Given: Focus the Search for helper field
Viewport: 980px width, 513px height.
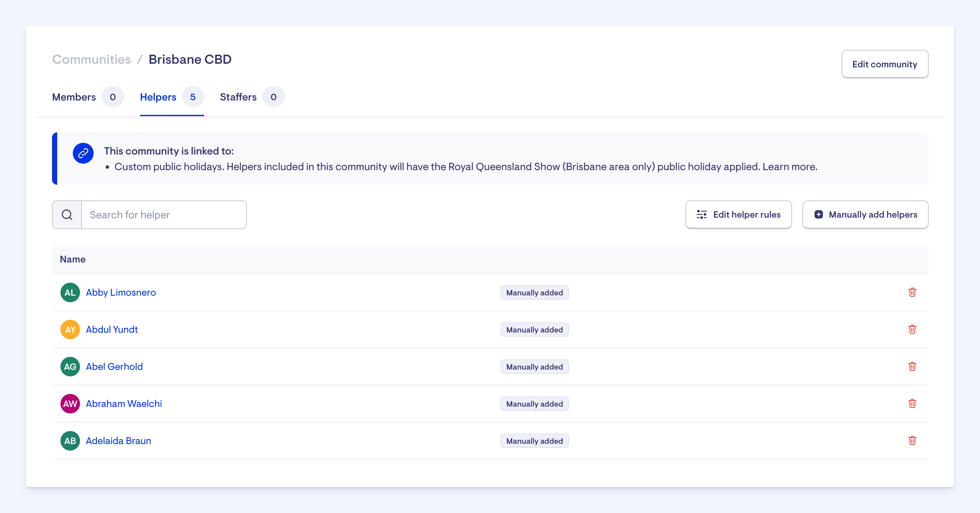Looking at the screenshot, I should click(x=164, y=215).
